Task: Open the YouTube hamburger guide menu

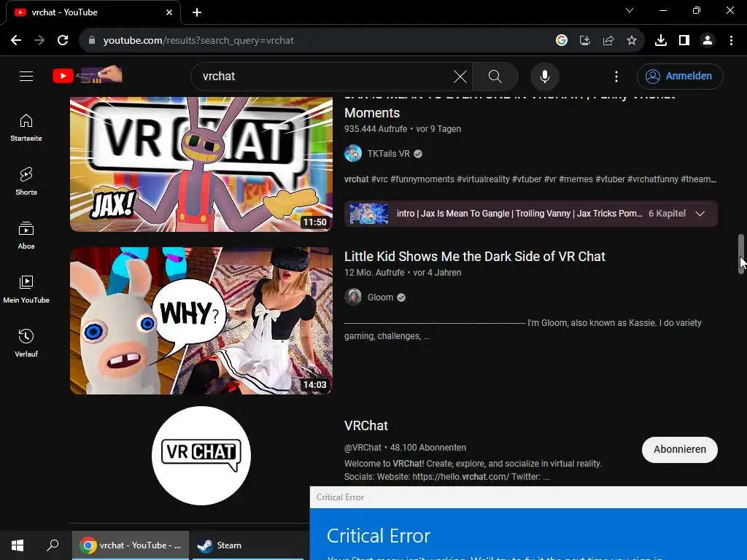Action: [26, 76]
